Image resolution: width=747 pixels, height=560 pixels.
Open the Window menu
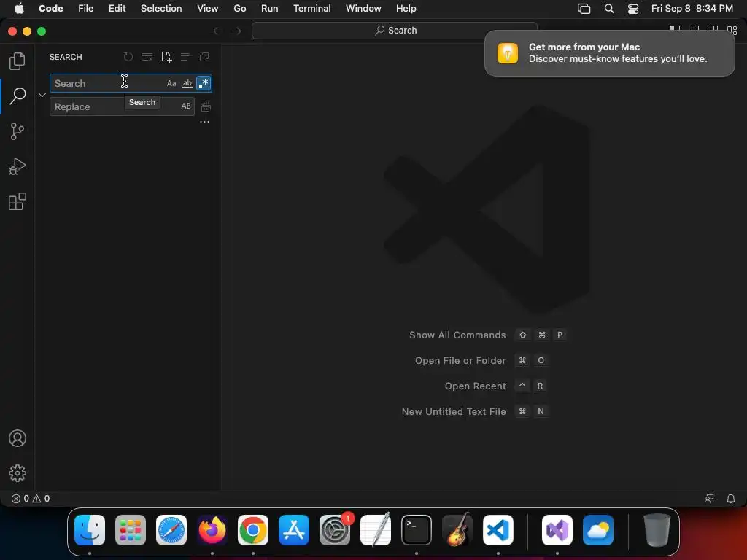363,9
